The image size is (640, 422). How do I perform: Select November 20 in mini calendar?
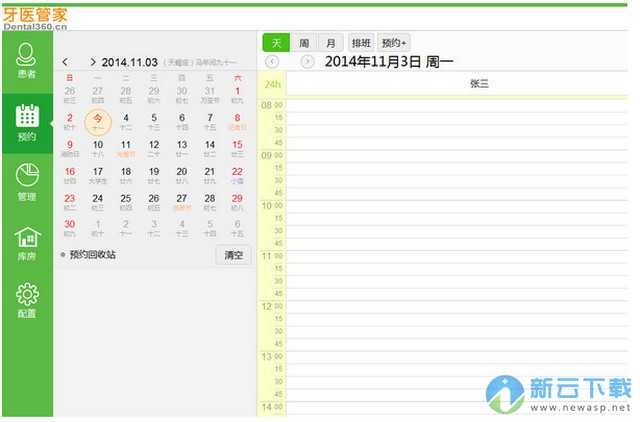point(182,175)
